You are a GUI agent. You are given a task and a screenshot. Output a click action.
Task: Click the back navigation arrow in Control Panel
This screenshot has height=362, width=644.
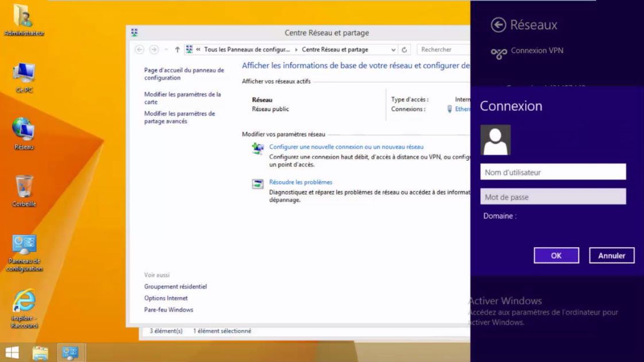(x=139, y=49)
